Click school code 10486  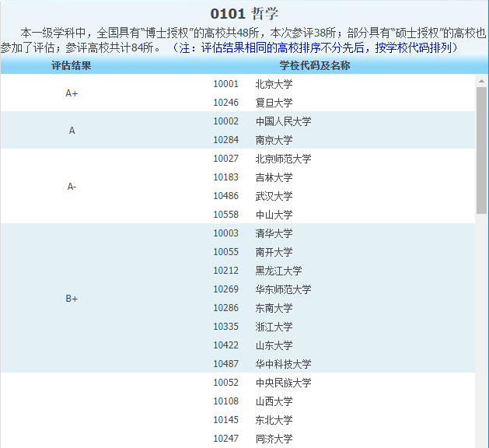point(225,196)
